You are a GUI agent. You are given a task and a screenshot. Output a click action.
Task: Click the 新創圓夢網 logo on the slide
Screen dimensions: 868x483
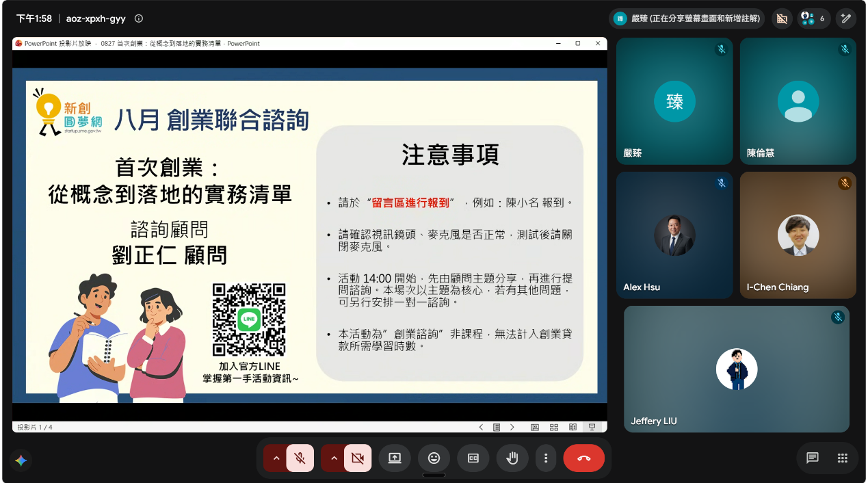tap(69, 111)
